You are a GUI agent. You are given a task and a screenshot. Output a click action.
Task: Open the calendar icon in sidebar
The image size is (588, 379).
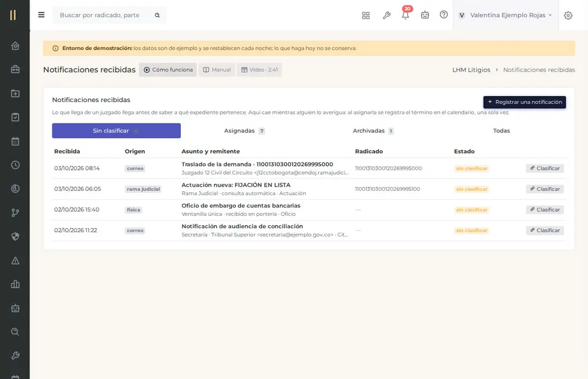click(15, 141)
